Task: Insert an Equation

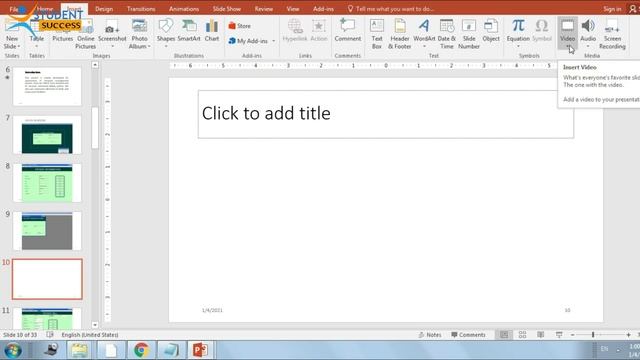Action: coord(518,33)
